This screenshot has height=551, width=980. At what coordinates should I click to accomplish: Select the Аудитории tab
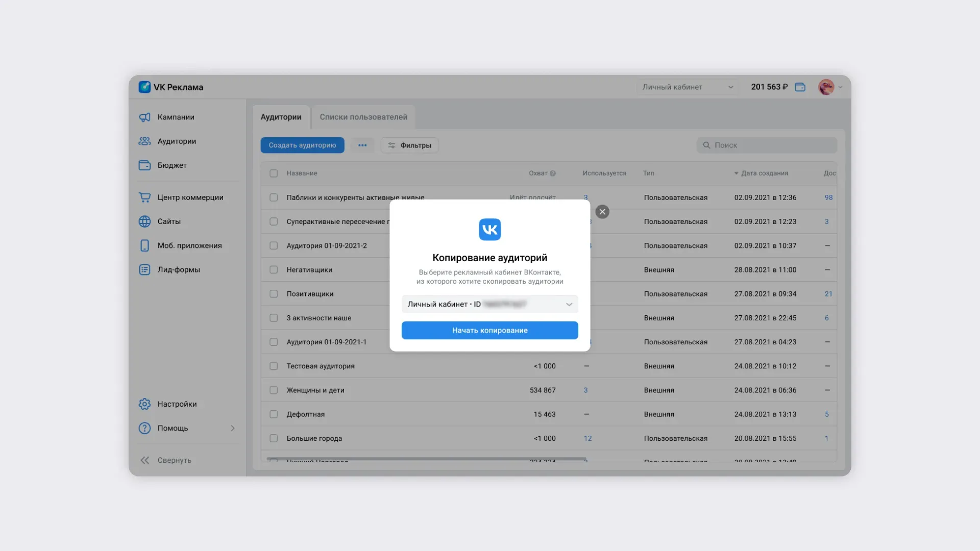click(x=281, y=117)
